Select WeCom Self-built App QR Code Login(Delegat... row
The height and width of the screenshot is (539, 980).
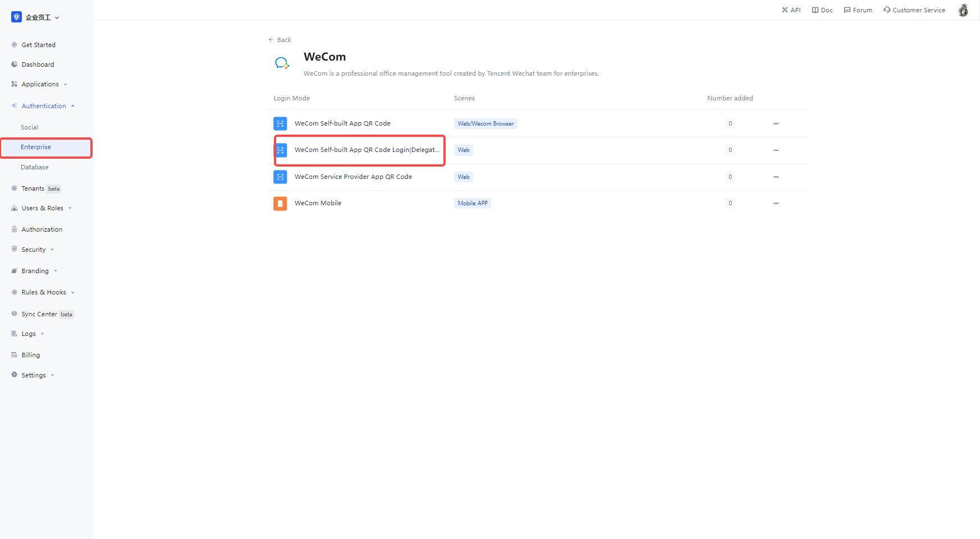coord(367,150)
